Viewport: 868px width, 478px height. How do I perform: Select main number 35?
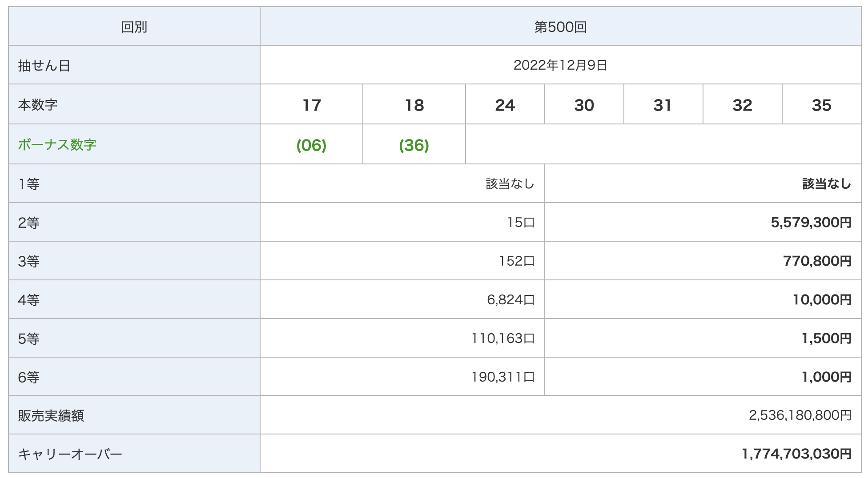pos(821,104)
